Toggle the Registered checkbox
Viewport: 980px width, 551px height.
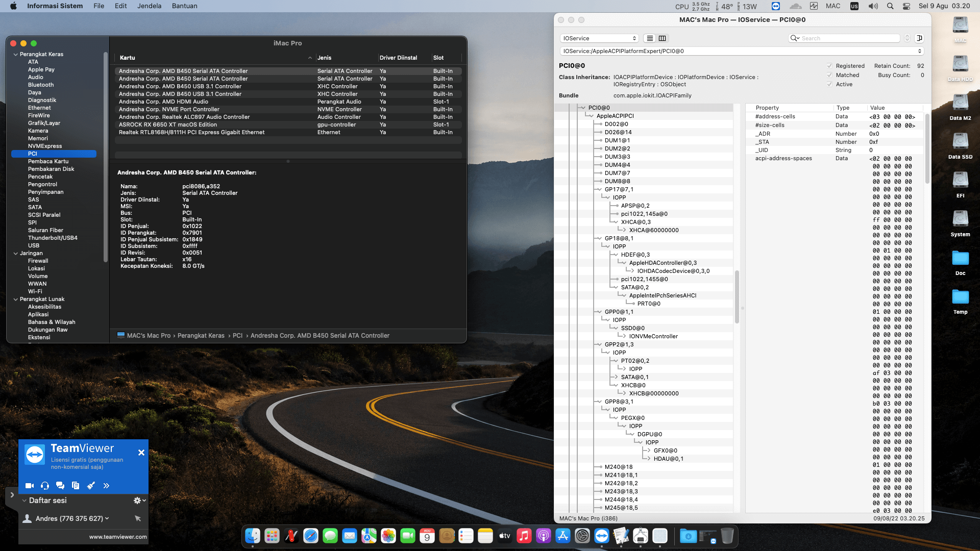829,66
